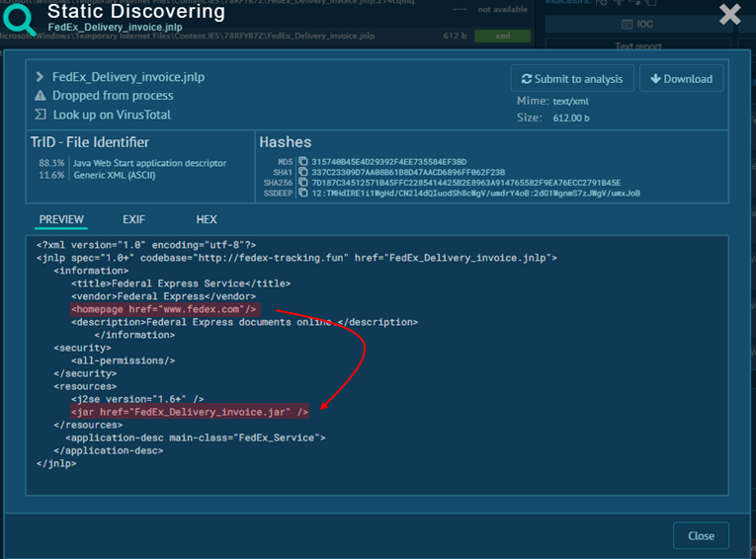The width and height of the screenshot is (756, 559).
Task: Expand the FedEx_Delivery_invoice.jnlp chevron
Action: pos(40,77)
